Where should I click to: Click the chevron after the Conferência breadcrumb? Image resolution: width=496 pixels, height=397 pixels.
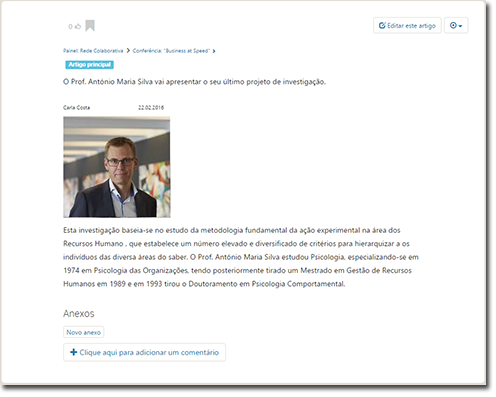point(214,51)
